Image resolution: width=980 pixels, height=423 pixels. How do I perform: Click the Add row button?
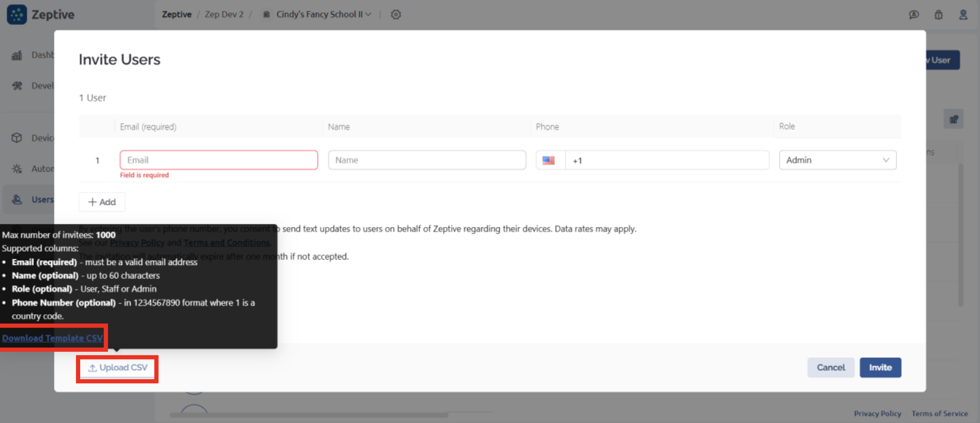(x=102, y=202)
